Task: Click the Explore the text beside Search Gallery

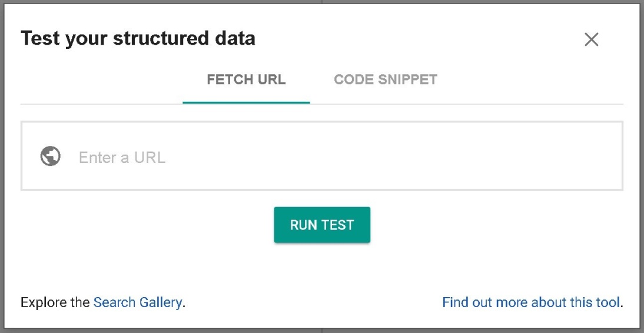Action: [55, 302]
